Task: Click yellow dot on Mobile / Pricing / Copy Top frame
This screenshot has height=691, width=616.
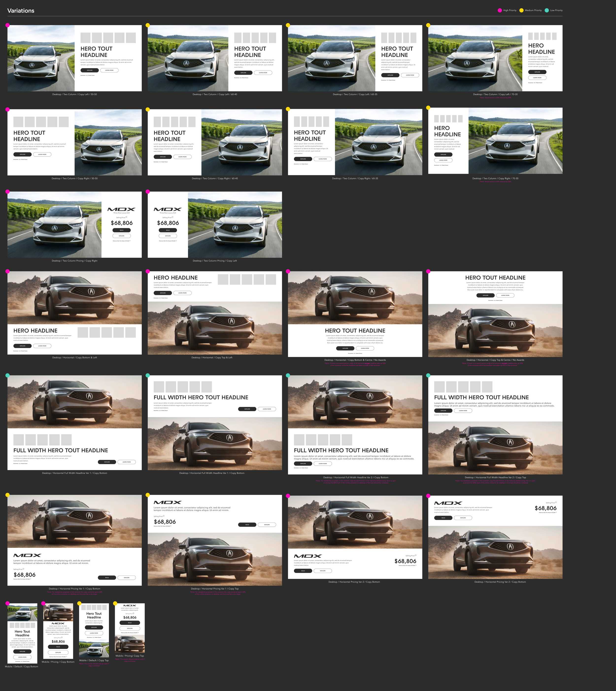Action: pyautogui.click(x=115, y=603)
